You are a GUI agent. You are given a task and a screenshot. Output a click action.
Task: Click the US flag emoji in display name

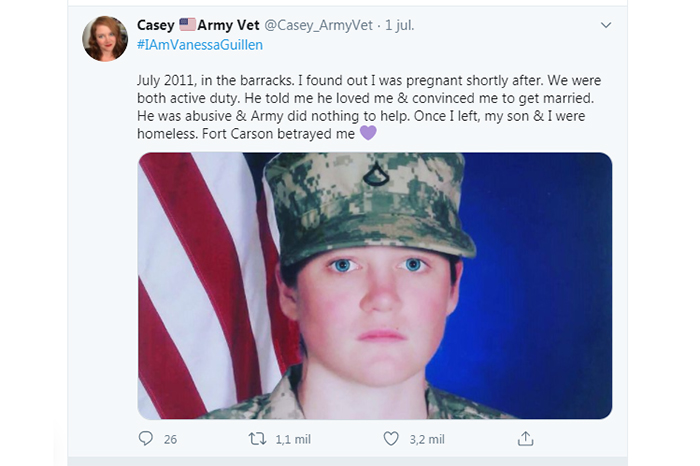[x=187, y=25]
